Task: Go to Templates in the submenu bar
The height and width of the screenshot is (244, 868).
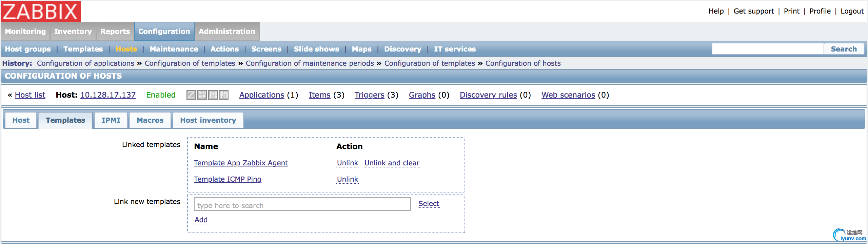Action: point(83,49)
